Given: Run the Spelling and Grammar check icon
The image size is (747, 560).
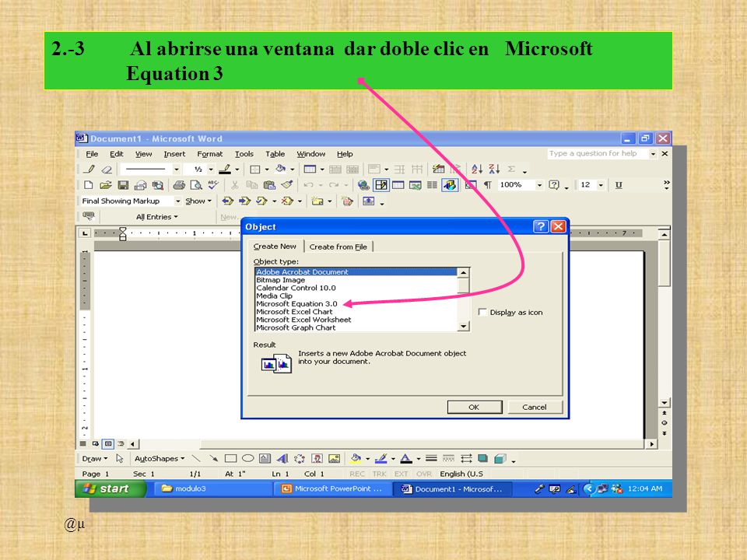Looking at the screenshot, I should (x=213, y=185).
